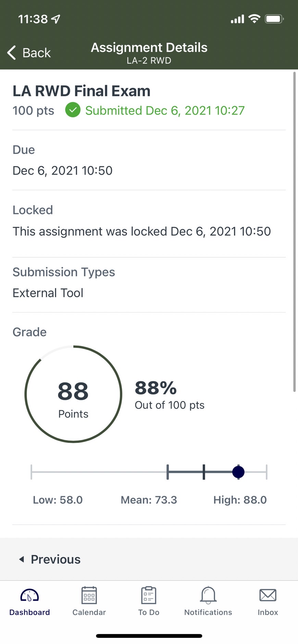Screen dimensions: 298x644
Task: Open the Dashboard gauge icon
Action: [29, 595]
